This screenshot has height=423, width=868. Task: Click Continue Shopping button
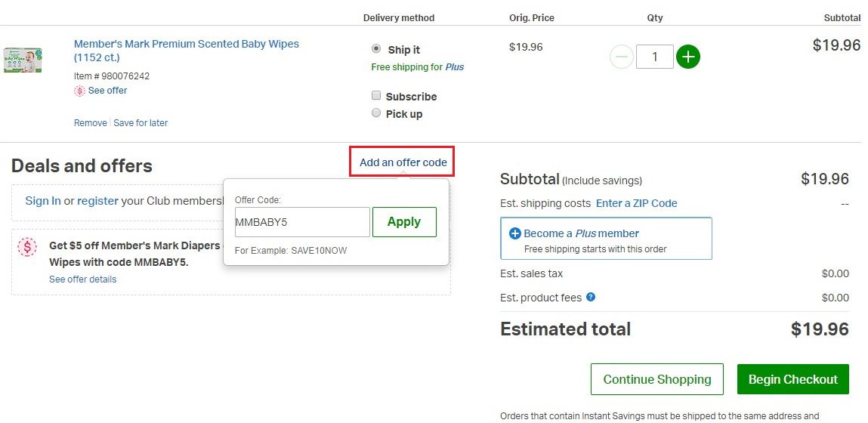point(656,379)
